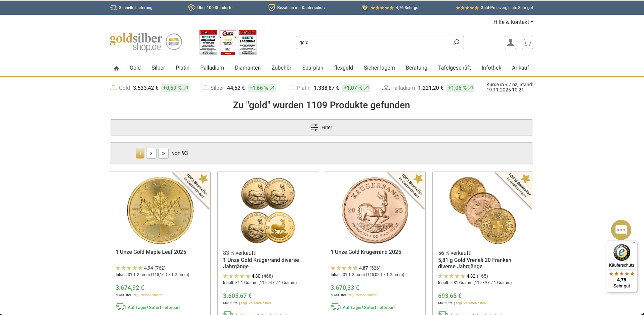
Task: Open the shopping cart icon
Action: [527, 42]
